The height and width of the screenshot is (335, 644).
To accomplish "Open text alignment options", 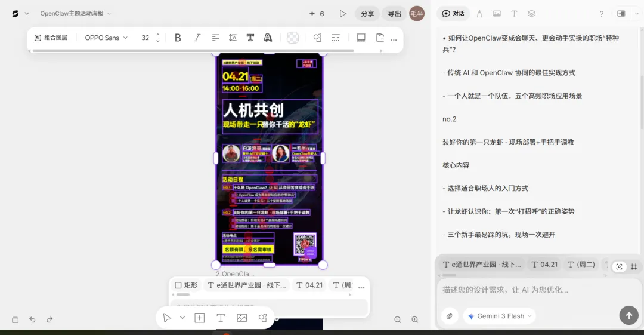I will pos(215,38).
